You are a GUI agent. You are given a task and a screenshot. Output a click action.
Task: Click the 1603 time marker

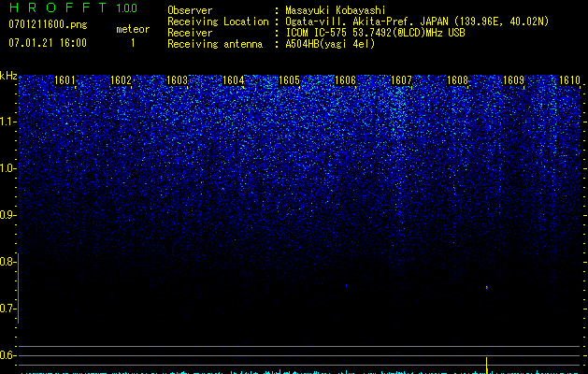(x=177, y=80)
